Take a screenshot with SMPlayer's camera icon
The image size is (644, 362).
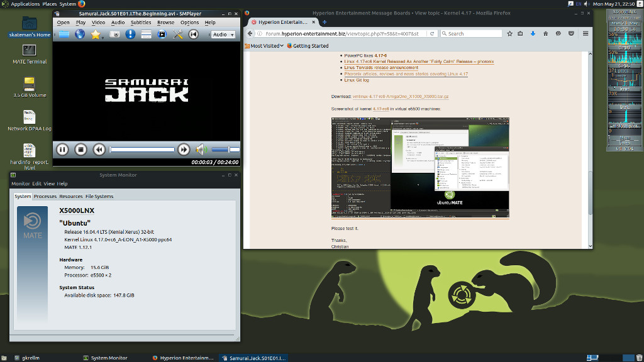tap(114, 35)
